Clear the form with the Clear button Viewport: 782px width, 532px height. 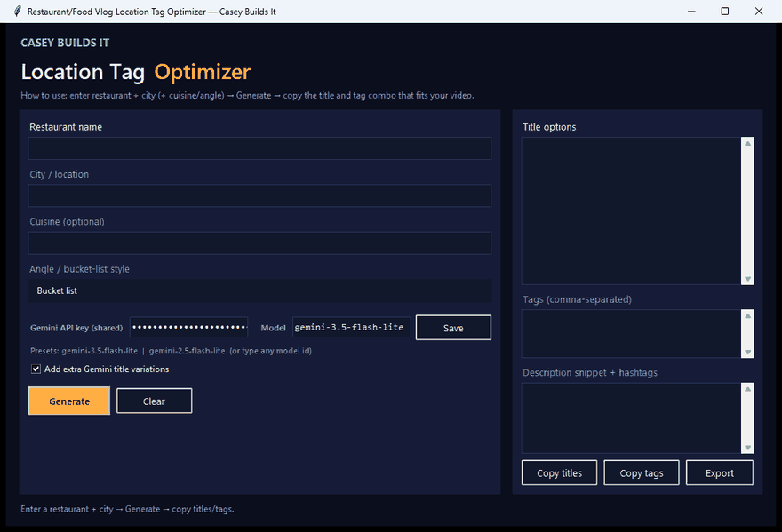pos(154,401)
